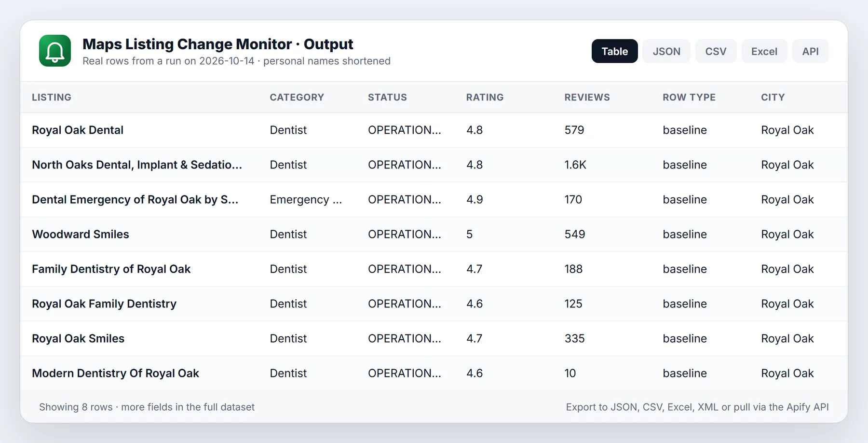This screenshot has height=443, width=868.
Task: Click the ROW TYPE column header
Action: coord(689,97)
